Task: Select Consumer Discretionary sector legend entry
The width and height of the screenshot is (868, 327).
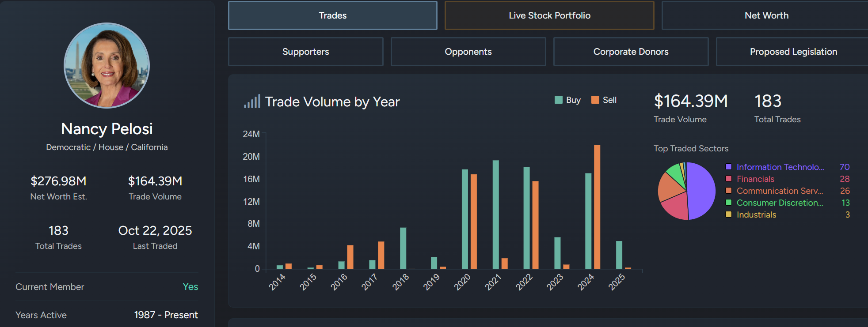Action: [780, 203]
